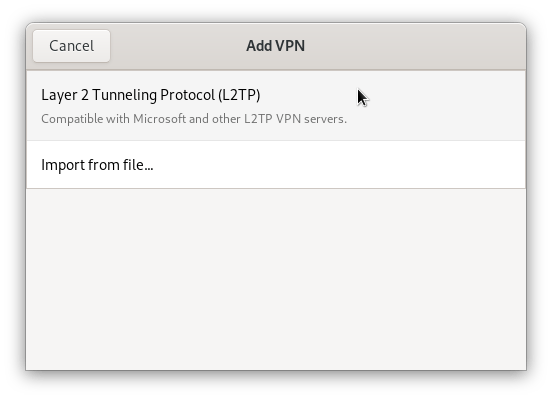Click the gray empty bottom area of dialog
552x399 pixels.
(276, 279)
